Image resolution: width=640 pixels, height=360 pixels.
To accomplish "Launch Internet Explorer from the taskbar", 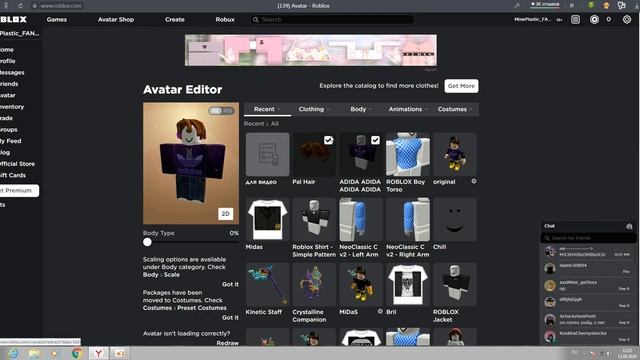I will point(13,353).
